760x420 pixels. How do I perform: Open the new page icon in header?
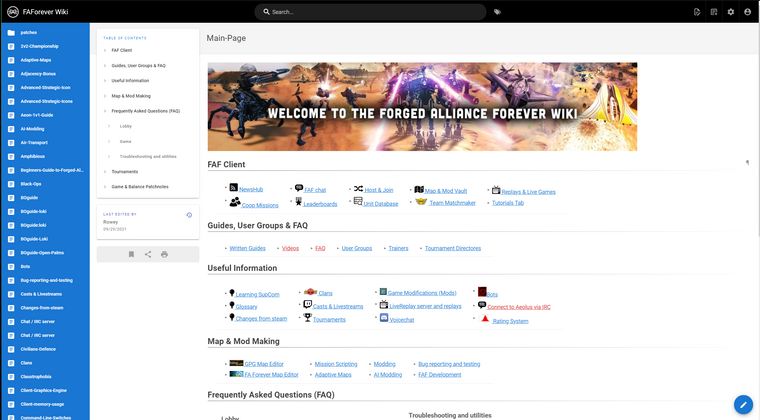714,12
